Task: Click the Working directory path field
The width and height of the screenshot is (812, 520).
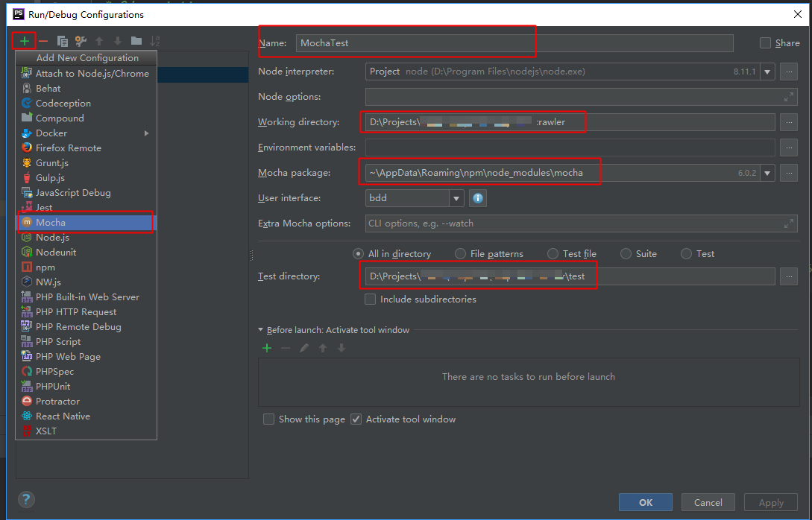Action: tap(570, 122)
